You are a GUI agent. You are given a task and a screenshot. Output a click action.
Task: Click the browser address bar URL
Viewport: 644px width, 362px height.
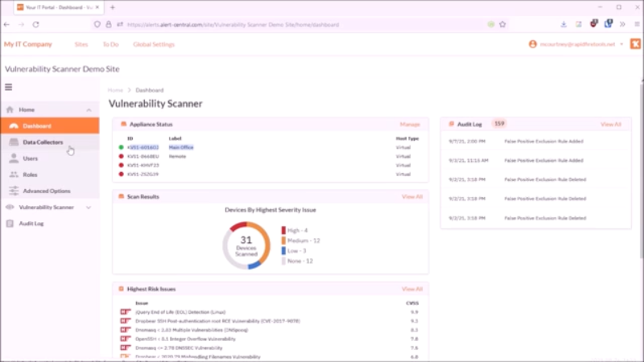click(242, 25)
